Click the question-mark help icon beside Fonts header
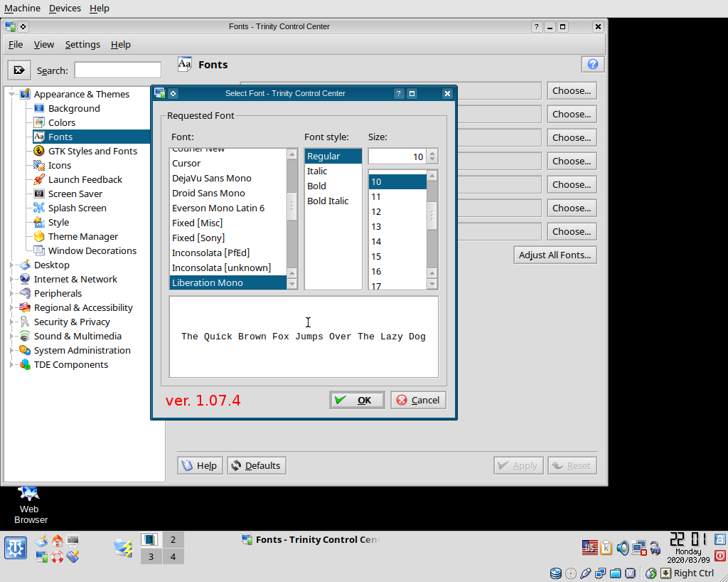Viewport: 728px width, 582px height. click(593, 64)
